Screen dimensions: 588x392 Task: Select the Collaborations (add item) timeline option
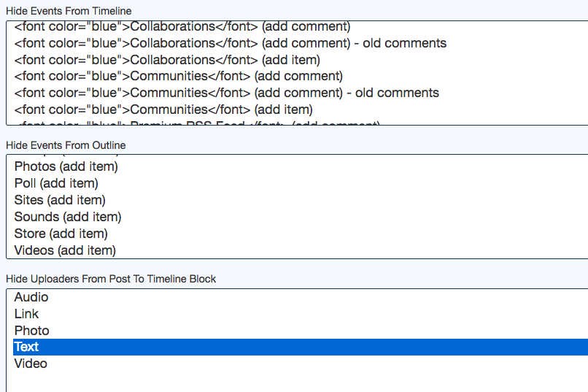[x=167, y=60]
